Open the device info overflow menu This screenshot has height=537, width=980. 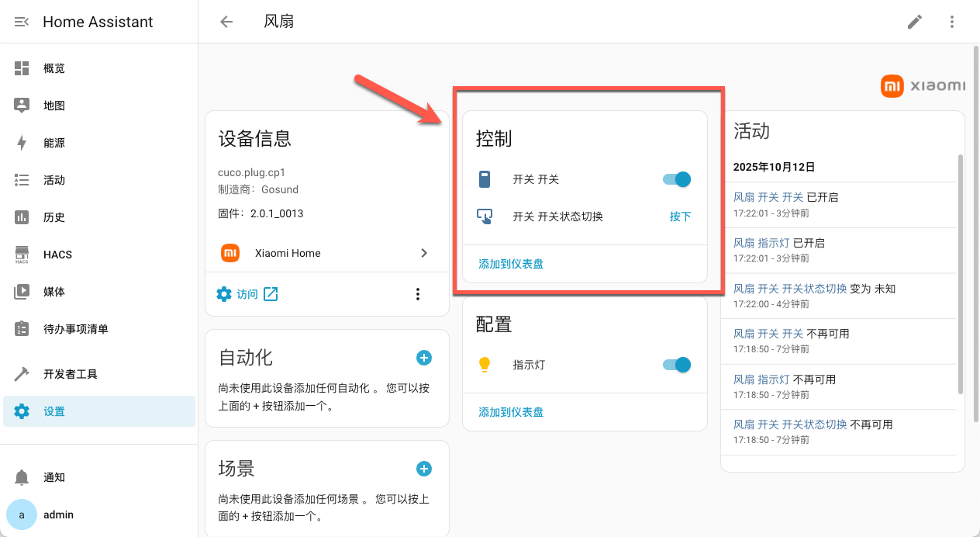click(418, 294)
